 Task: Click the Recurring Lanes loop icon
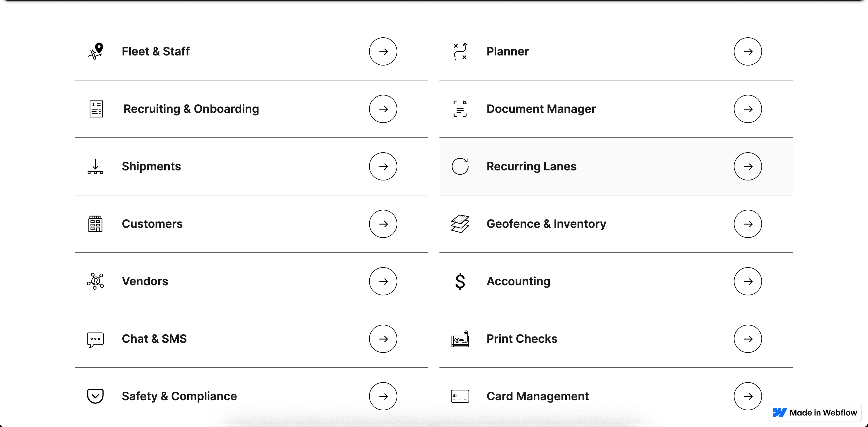coord(460,166)
